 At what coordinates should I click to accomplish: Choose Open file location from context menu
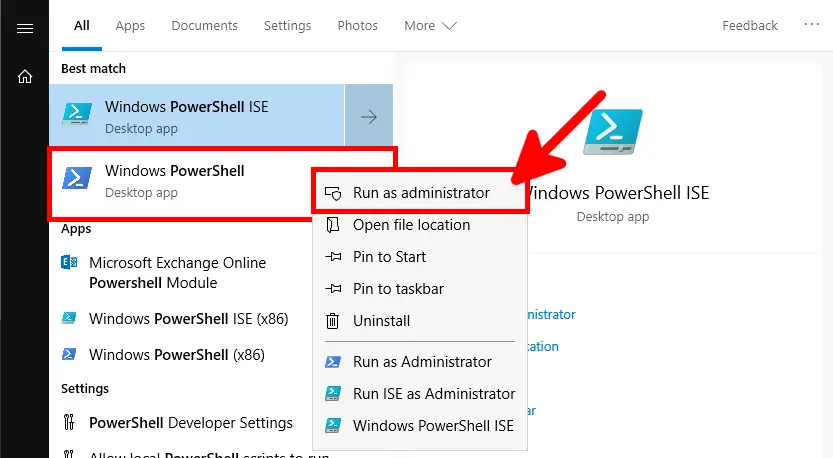420,225
